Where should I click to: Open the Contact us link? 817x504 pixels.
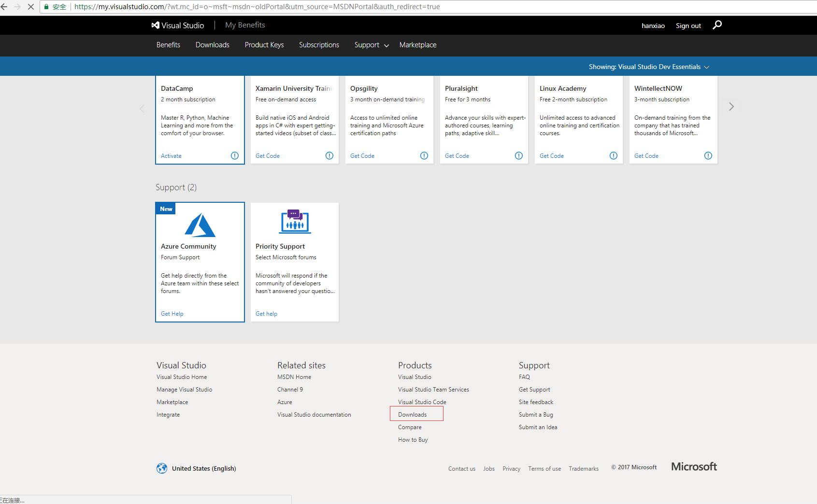[x=462, y=469]
